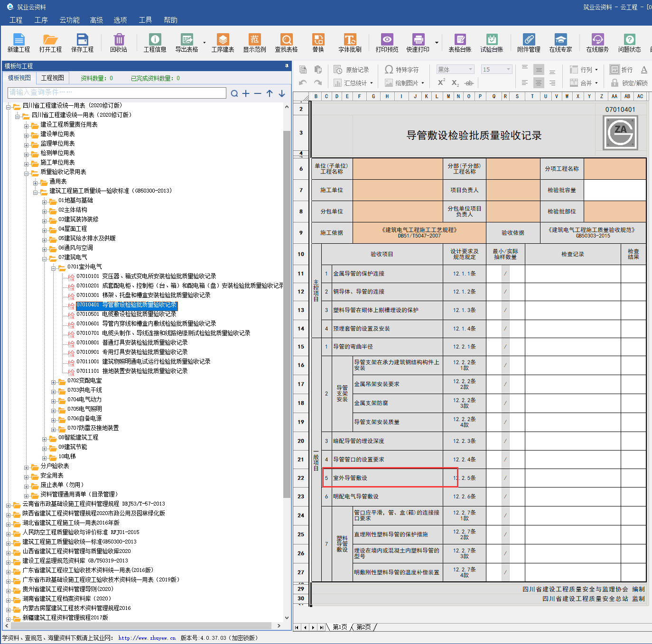The height and width of the screenshot is (644, 652).
Task: Click the plus icon beside search box
Action: (246, 93)
